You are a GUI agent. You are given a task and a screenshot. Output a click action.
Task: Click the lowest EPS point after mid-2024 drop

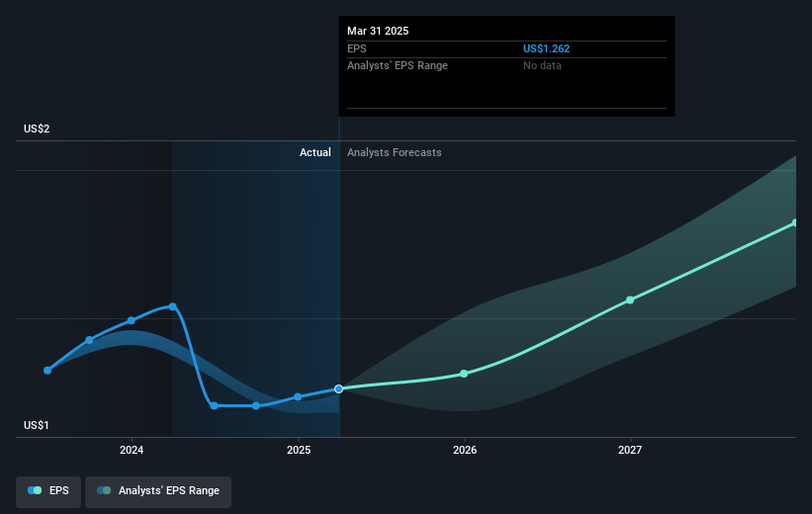214,406
